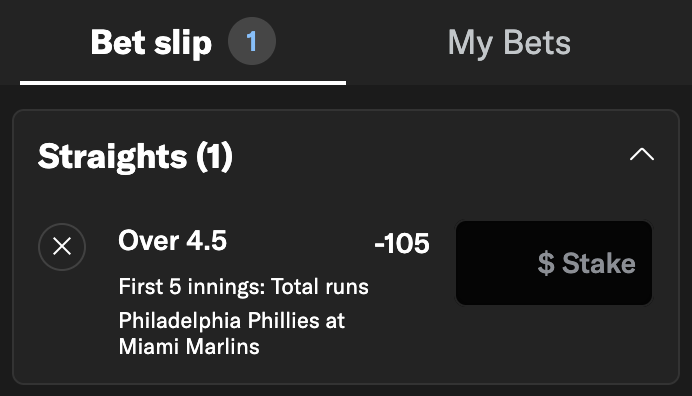Switch to the Bet slip tab
Screen dimensions: 692x396
pyautogui.click(x=151, y=43)
